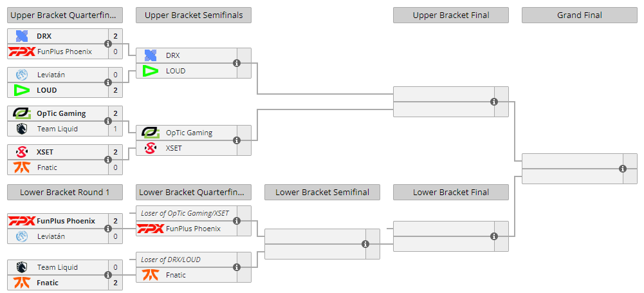
Task: Open info icon for Leviatán vs LOUD match
Action: click(108, 82)
